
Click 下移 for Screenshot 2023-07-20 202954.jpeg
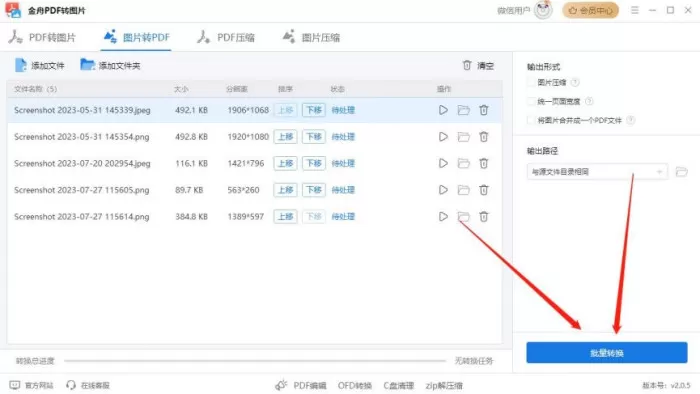pyautogui.click(x=314, y=163)
